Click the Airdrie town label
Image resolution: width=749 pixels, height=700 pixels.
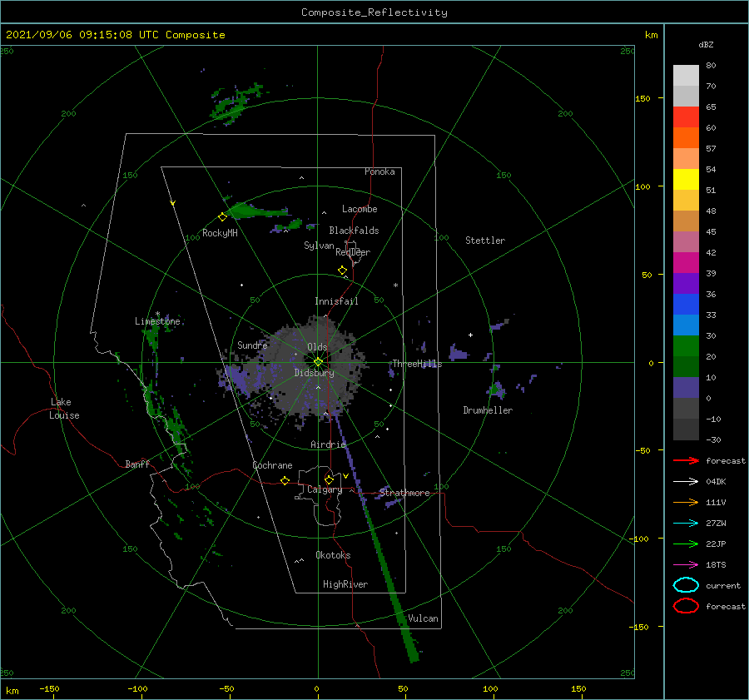tap(328, 444)
